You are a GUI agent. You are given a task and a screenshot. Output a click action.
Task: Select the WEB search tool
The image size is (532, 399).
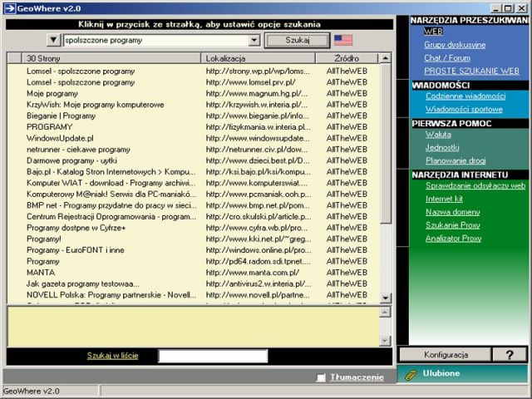coord(433,32)
